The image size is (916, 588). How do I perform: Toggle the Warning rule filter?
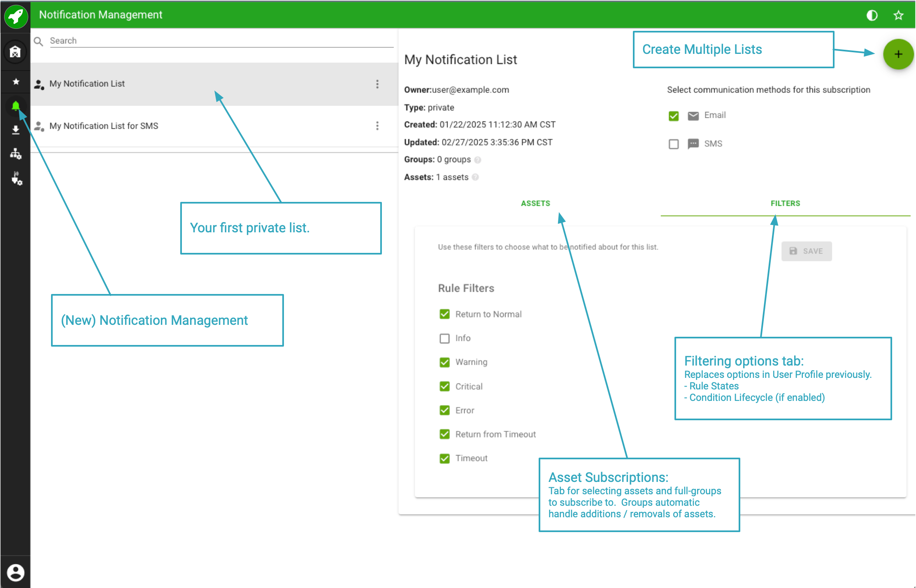(444, 362)
